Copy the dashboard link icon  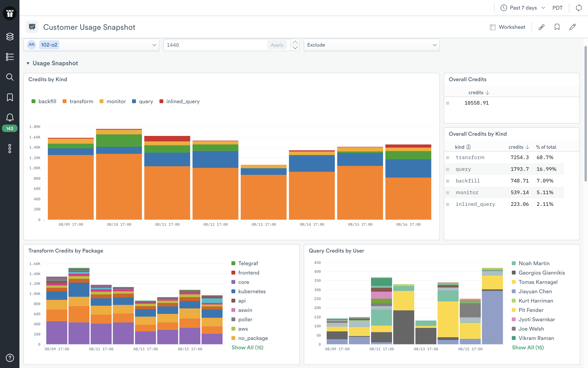point(541,27)
